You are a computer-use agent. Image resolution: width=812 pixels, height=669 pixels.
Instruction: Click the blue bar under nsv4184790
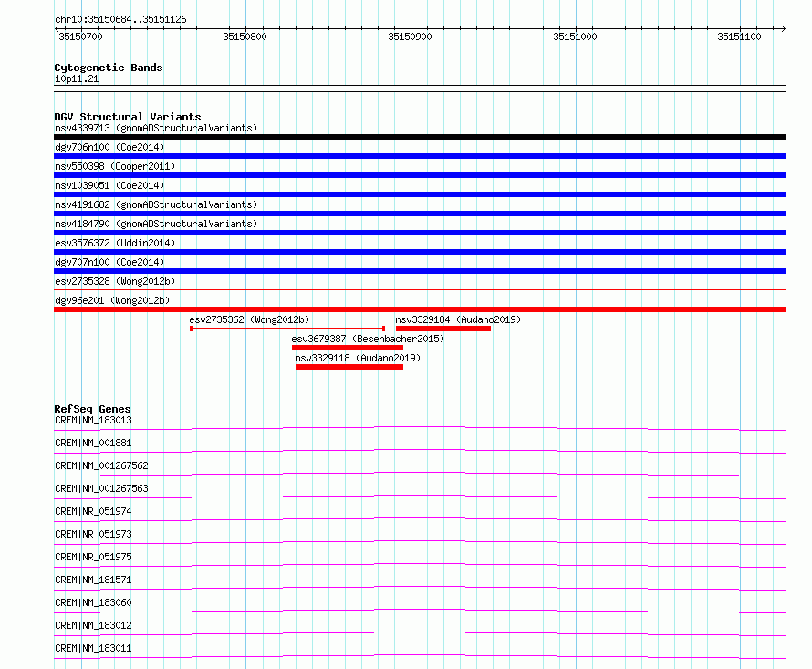point(420,233)
